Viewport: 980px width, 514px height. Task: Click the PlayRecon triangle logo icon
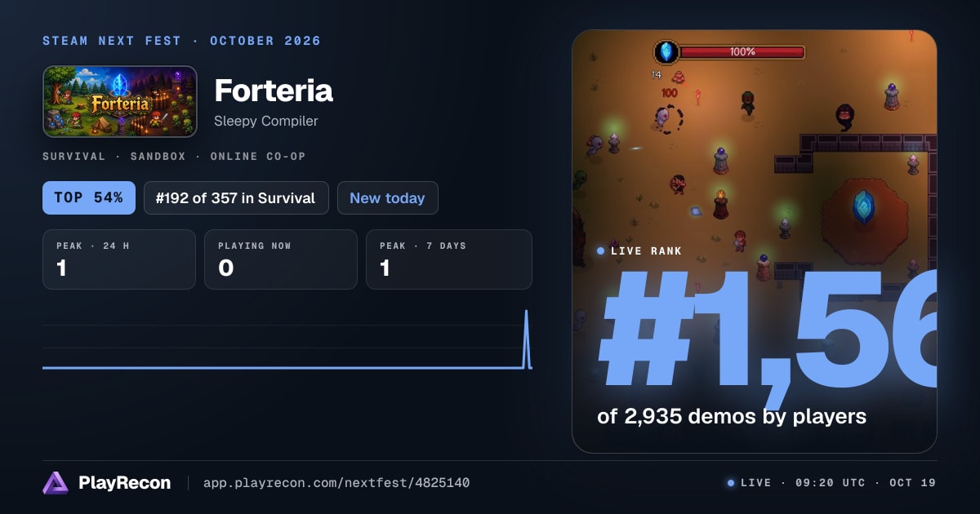pos(56,483)
